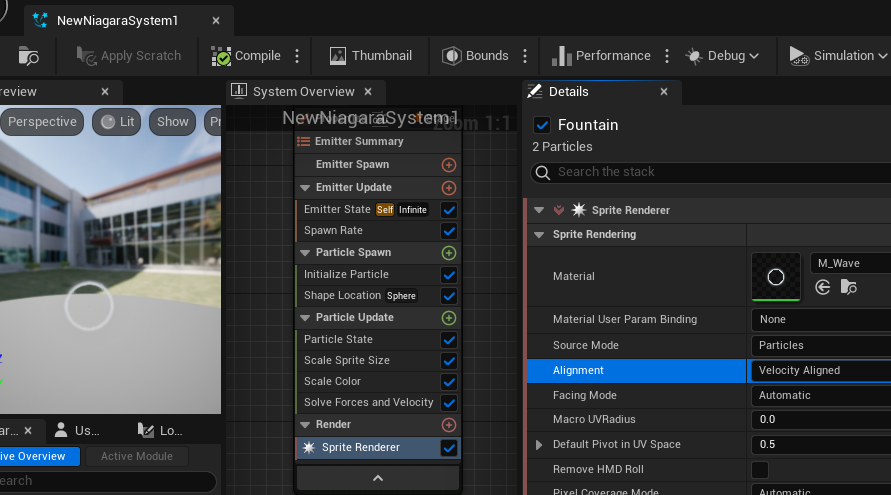Close the Details panel tab

[x=664, y=91]
